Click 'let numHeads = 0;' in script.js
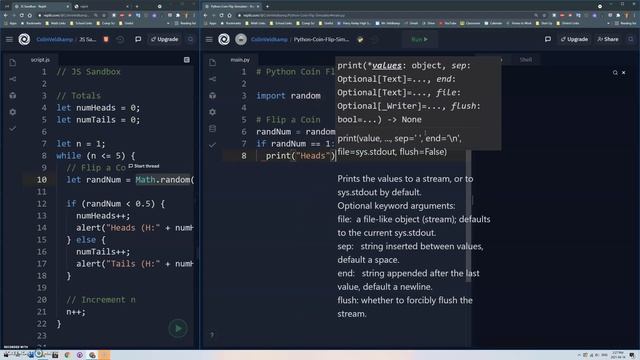 [x=98, y=108]
